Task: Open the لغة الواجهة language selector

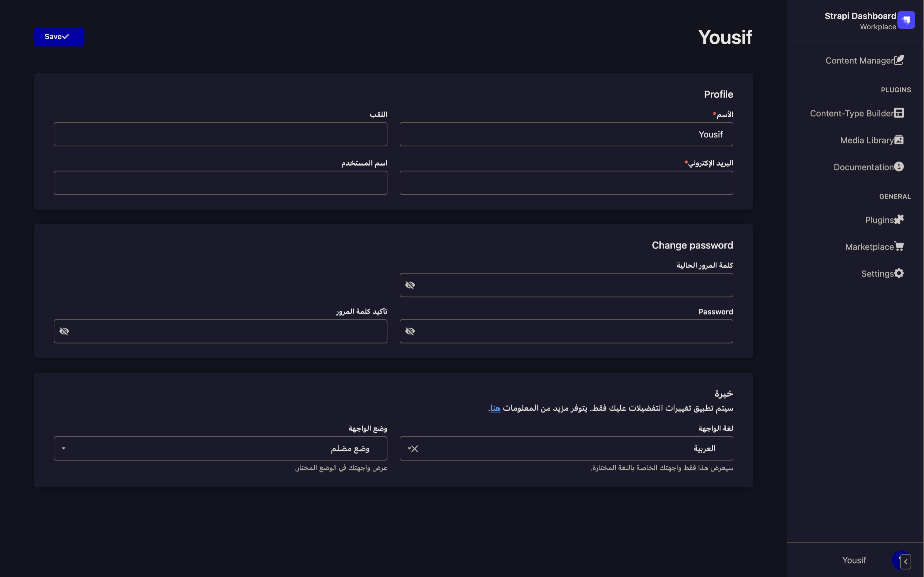Action: click(x=565, y=448)
